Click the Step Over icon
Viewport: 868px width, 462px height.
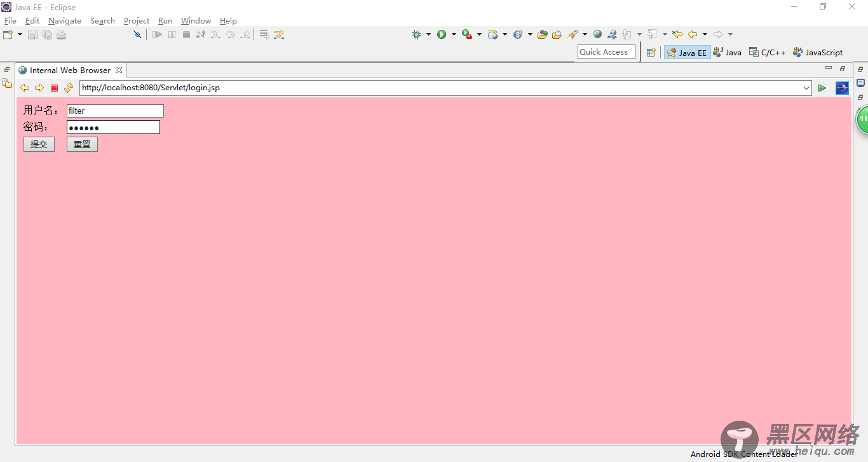(230, 34)
